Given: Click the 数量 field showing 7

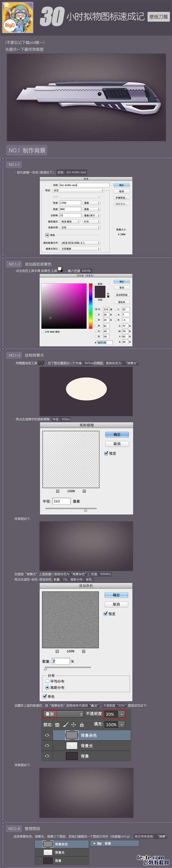Looking at the screenshot, I should (61, 661).
